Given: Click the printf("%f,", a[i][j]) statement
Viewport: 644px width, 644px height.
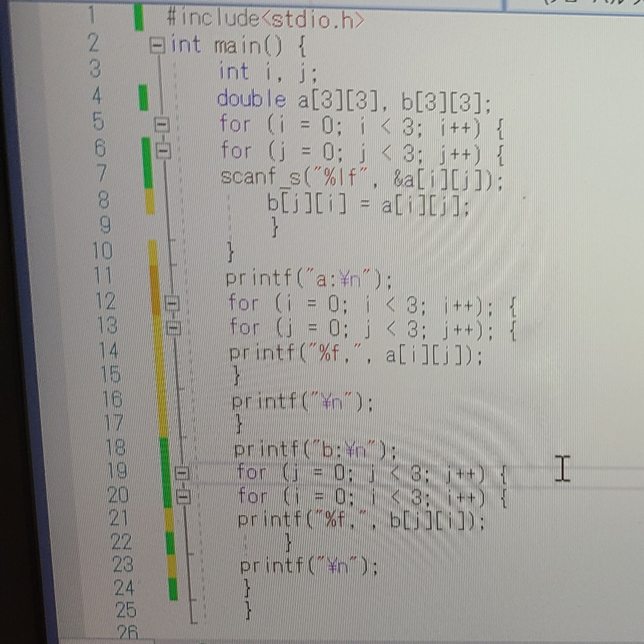Looking at the screenshot, I should pyautogui.click(x=356, y=354).
